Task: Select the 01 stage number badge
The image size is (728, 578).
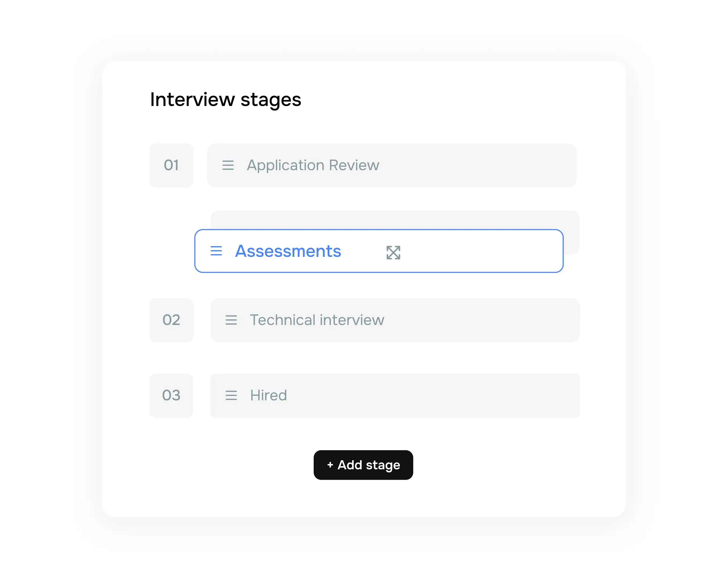Action: (171, 165)
